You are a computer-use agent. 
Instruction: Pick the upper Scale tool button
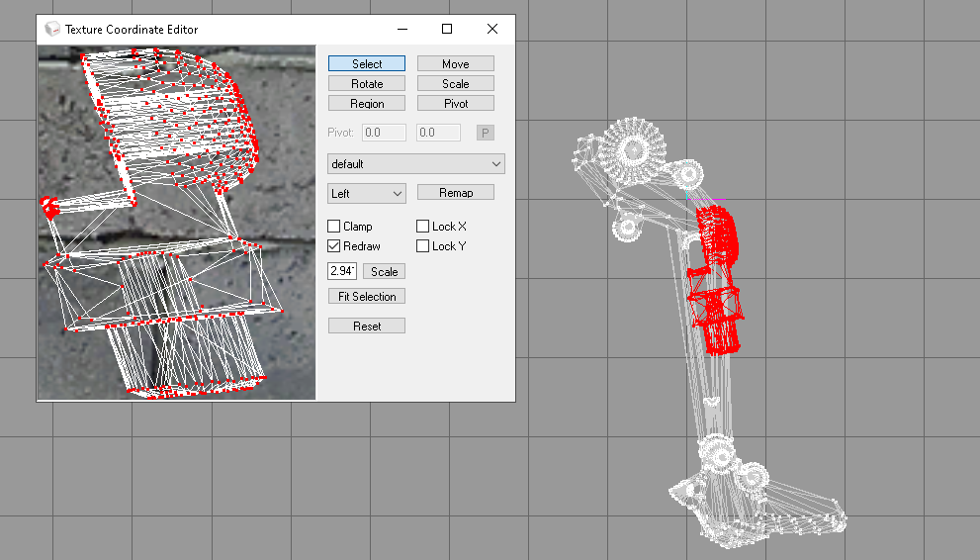click(455, 84)
